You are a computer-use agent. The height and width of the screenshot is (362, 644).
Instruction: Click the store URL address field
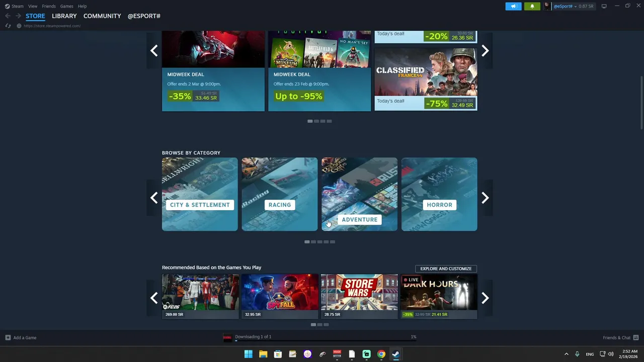click(52, 26)
